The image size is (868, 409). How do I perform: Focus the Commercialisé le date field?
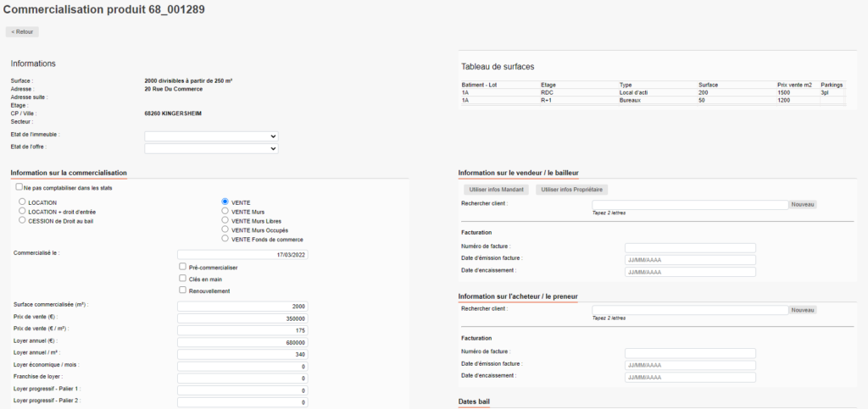(x=242, y=253)
